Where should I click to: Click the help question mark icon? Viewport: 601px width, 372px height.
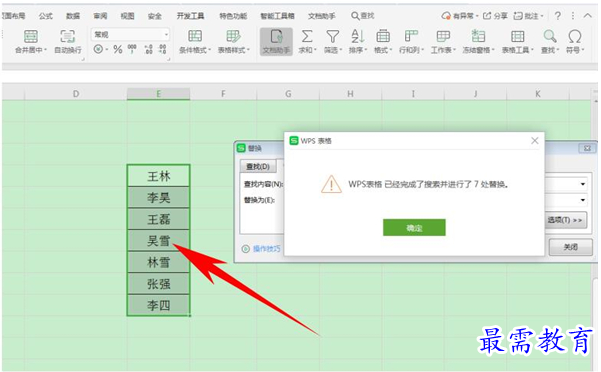click(558, 16)
